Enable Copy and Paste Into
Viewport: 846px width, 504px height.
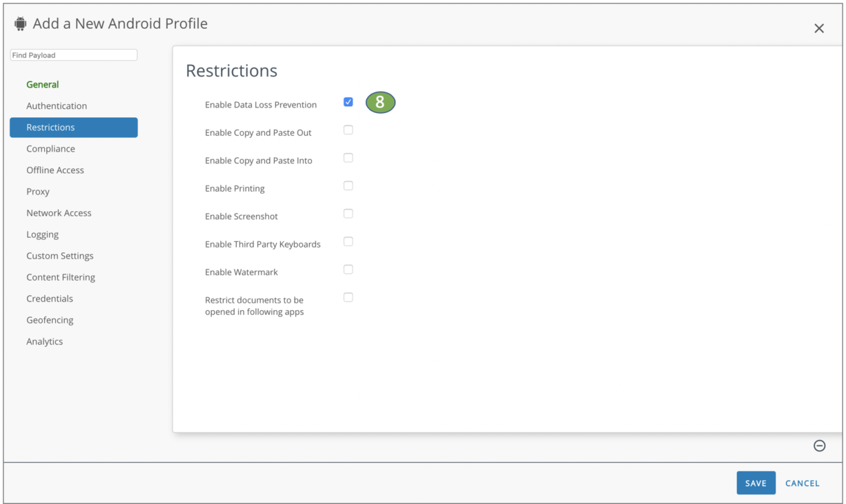pyautogui.click(x=348, y=157)
